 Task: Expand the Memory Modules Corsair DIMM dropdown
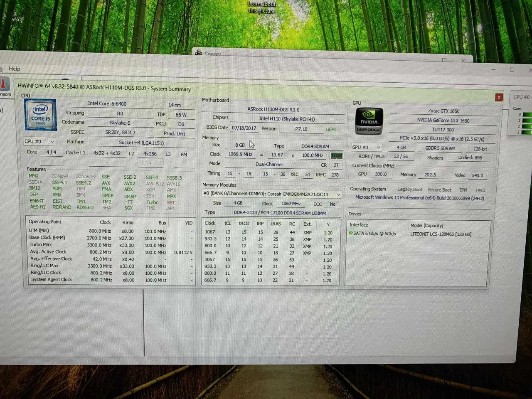pyautogui.click(x=338, y=194)
